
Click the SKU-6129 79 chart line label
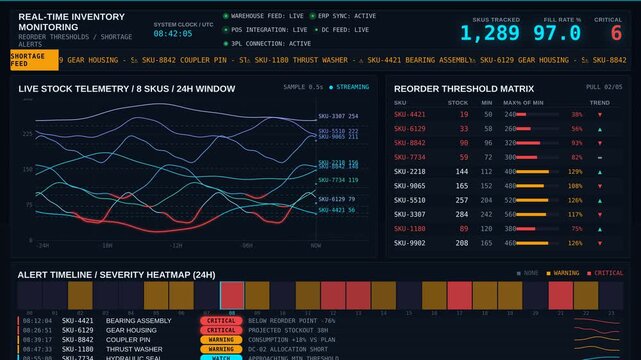336,199
